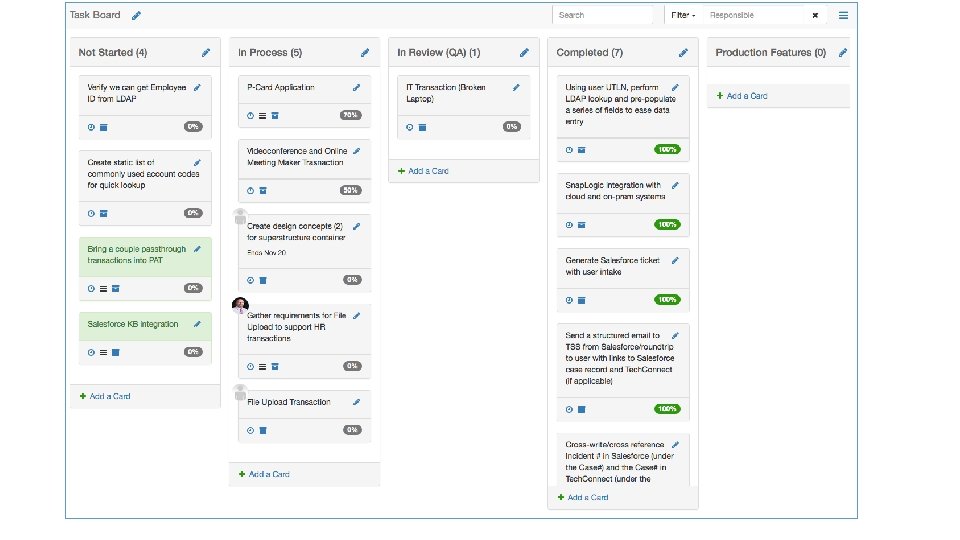
Task: Click the 70% progress badge on P-Card
Action: [351, 115]
